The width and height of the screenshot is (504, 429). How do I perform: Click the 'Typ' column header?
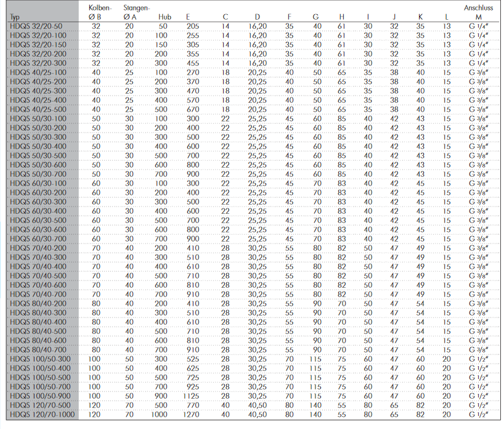tap(14, 17)
